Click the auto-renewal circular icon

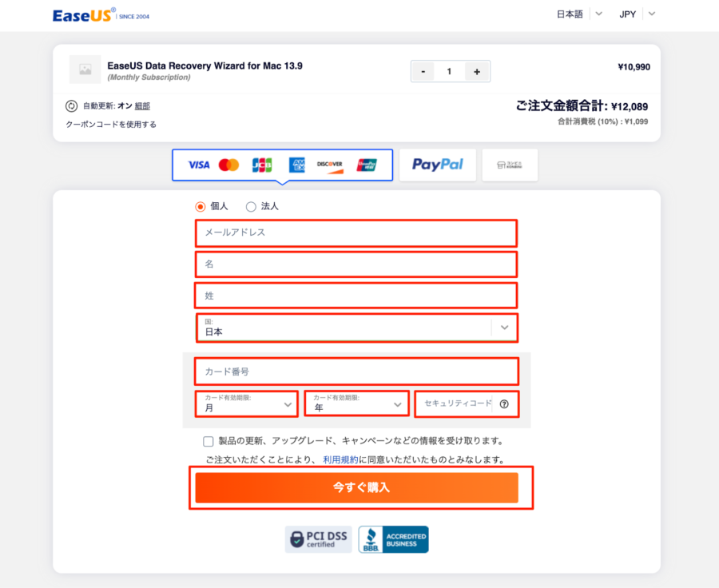click(x=71, y=106)
